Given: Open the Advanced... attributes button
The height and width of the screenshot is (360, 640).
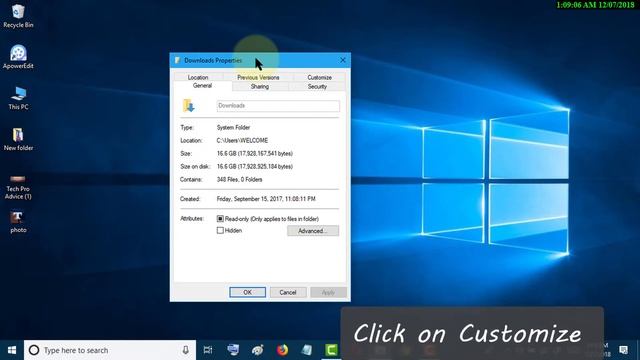Looking at the screenshot, I should [x=313, y=231].
